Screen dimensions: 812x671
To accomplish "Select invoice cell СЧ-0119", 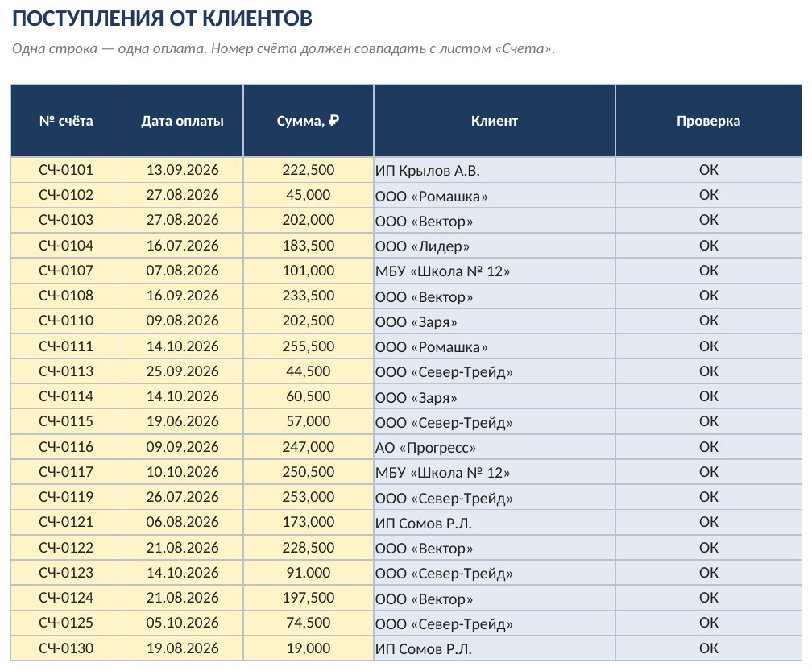I will click(66, 497).
